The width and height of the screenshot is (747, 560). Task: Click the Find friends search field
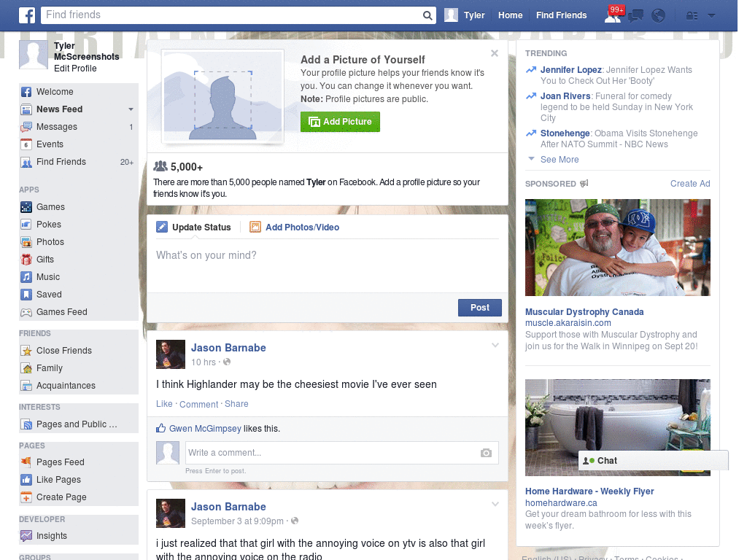(x=231, y=15)
